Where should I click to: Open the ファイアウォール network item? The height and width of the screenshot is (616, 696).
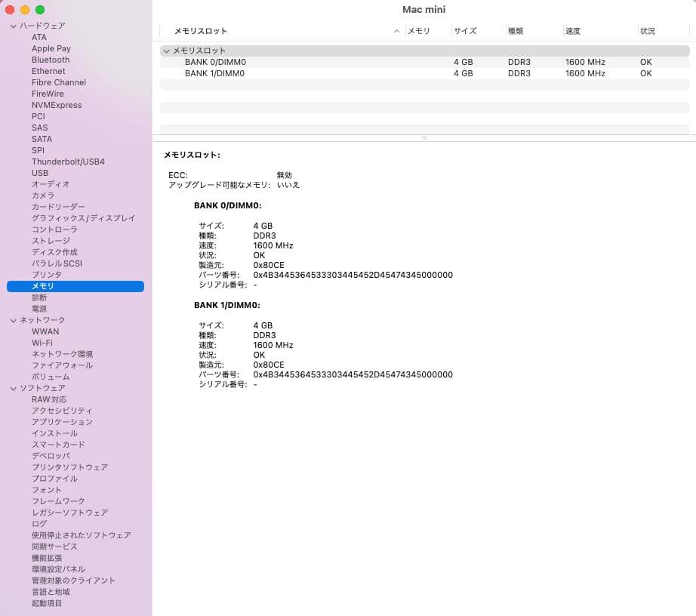[63, 365]
